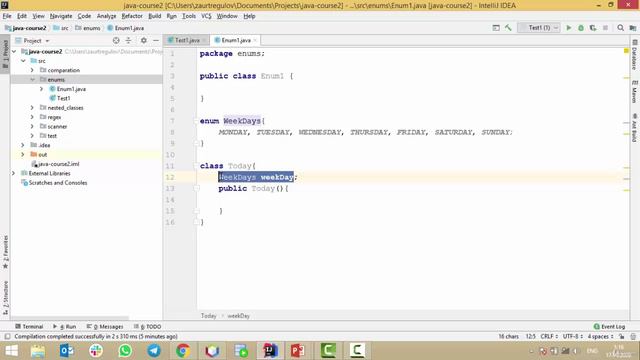Toggle the 1: Project side tab

coord(5,54)
